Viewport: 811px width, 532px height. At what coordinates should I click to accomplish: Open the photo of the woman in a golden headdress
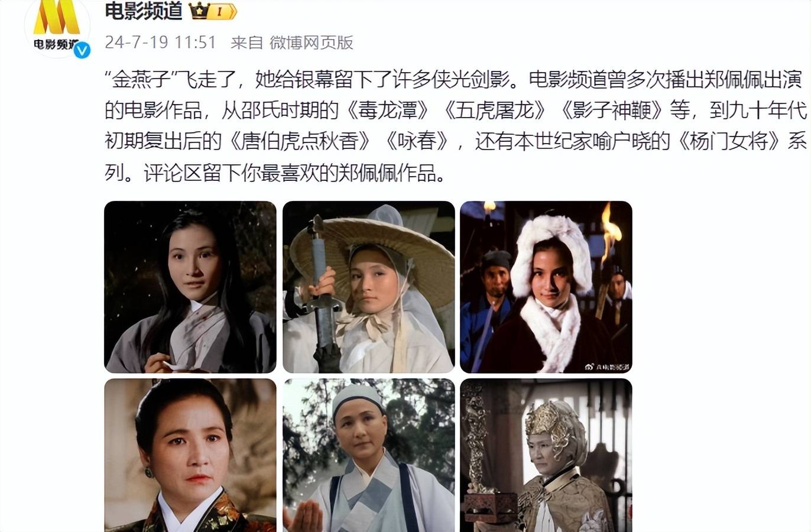(546, 455)
